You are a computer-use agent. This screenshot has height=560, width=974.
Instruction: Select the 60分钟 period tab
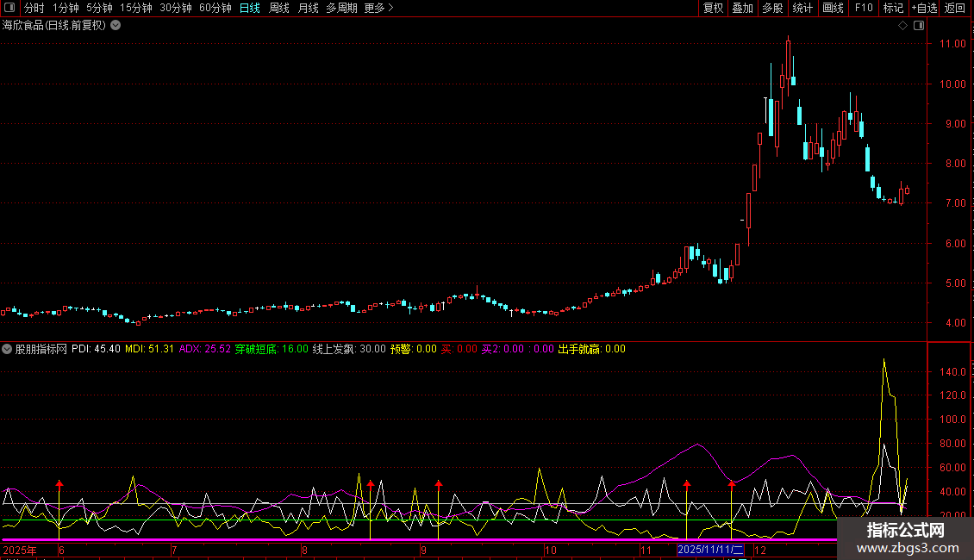click(215, 8)
